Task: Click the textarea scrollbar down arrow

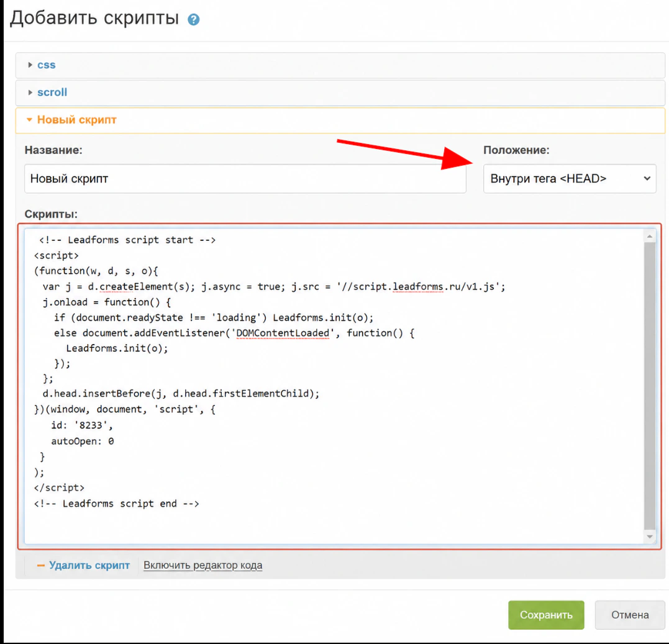Action: (649, 537)
